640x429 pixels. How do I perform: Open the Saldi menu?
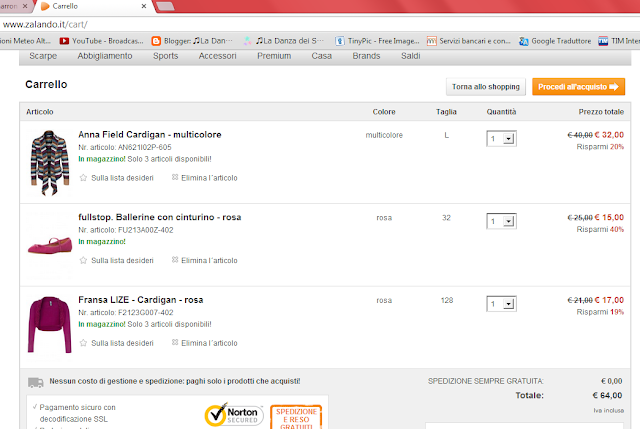(x=411, y=56)
